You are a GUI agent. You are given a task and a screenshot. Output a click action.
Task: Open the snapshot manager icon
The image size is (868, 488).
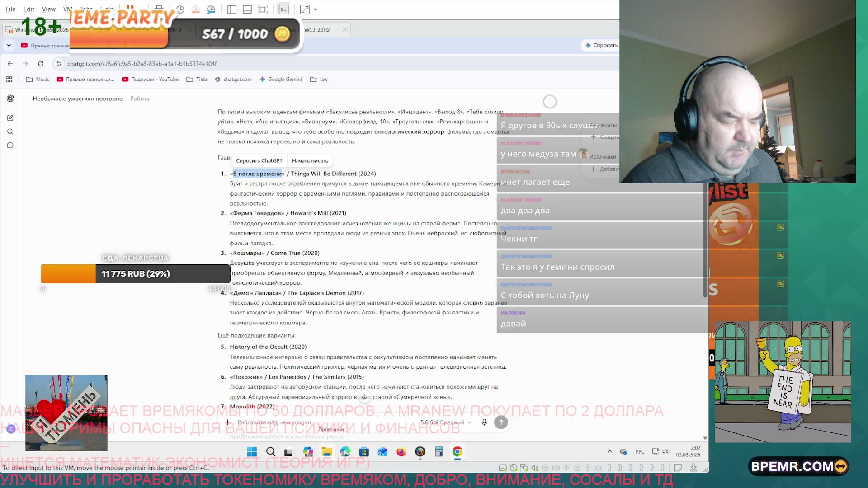[211, 9]
